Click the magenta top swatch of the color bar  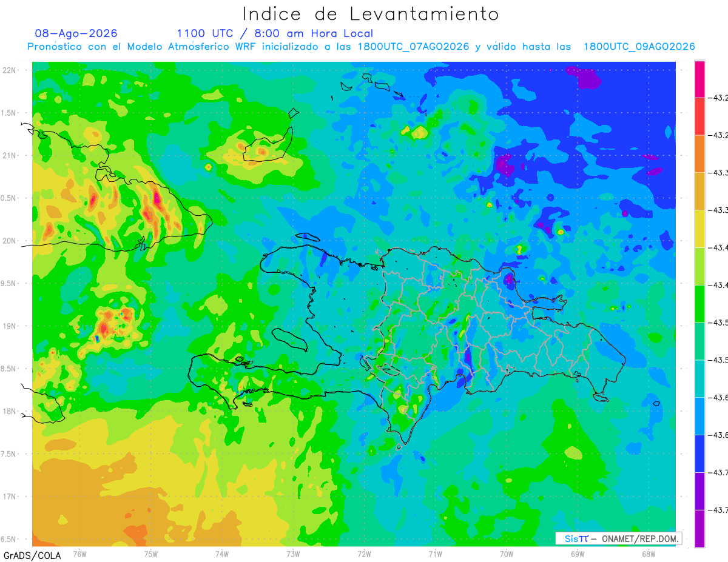tap(699, 79)
